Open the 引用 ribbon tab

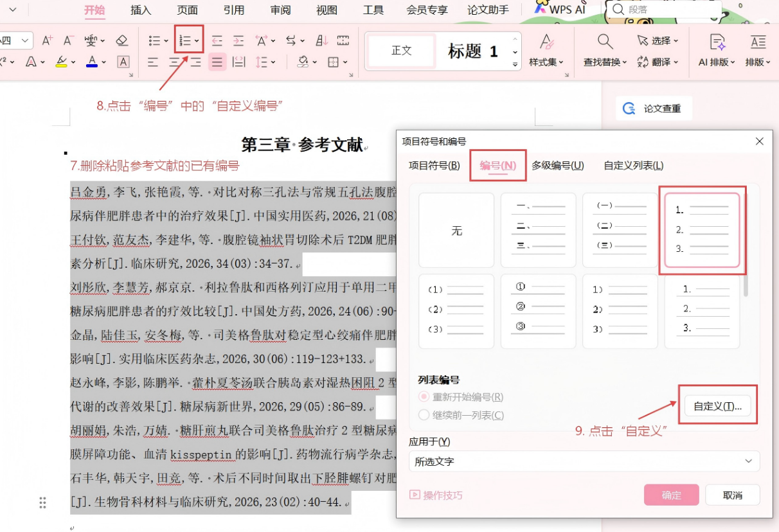click(234, 10)
